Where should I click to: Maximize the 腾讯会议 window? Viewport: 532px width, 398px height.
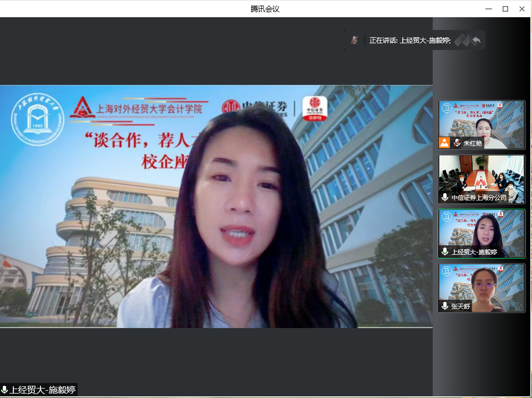click(x=505, y=8)
